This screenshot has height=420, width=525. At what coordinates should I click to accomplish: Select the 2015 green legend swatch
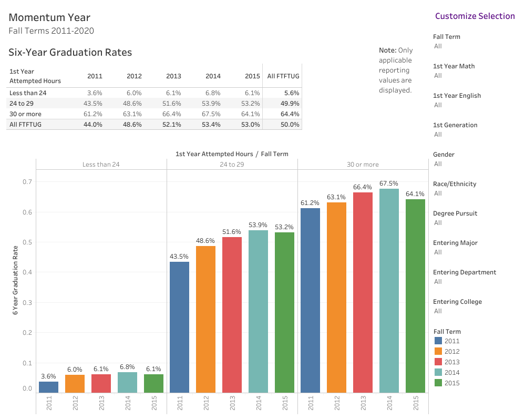pyautogui.click(x=438, y=383)
